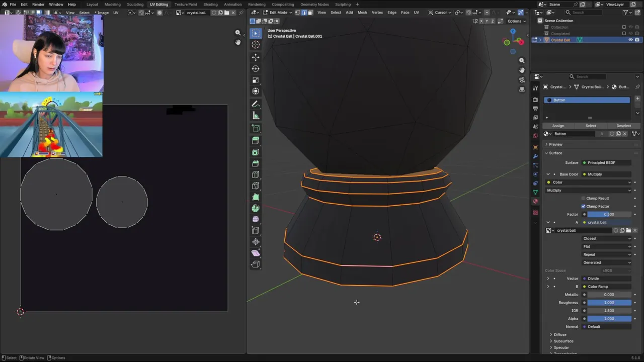Select the Knife tool

pyautogui.click(x=256, y=186)
